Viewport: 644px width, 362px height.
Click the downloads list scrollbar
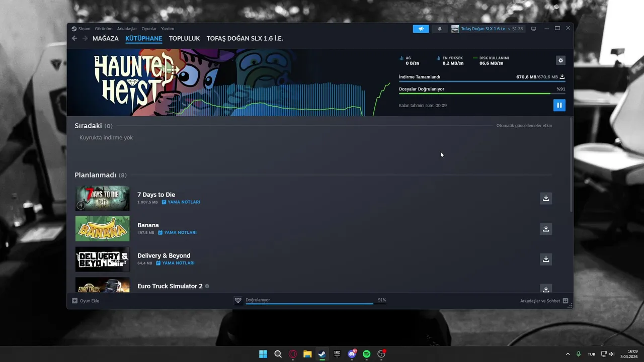pyautogui.click(x=571, y=165)
